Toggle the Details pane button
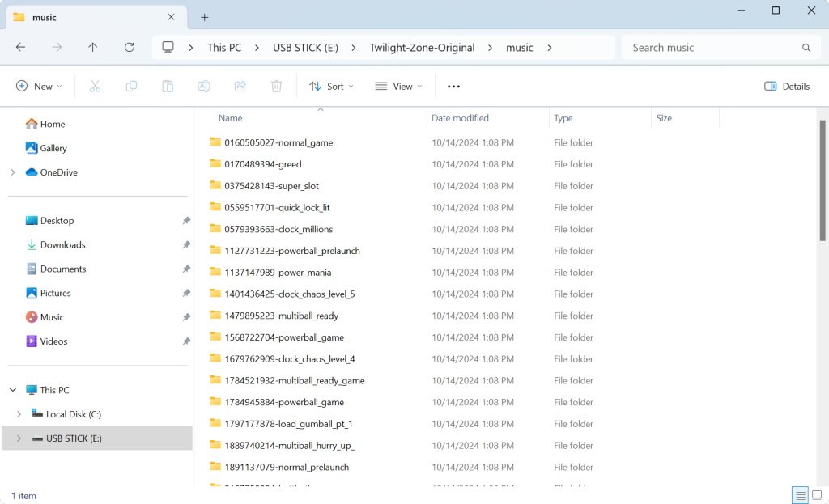The image size is (829, 504). [787, 86]
